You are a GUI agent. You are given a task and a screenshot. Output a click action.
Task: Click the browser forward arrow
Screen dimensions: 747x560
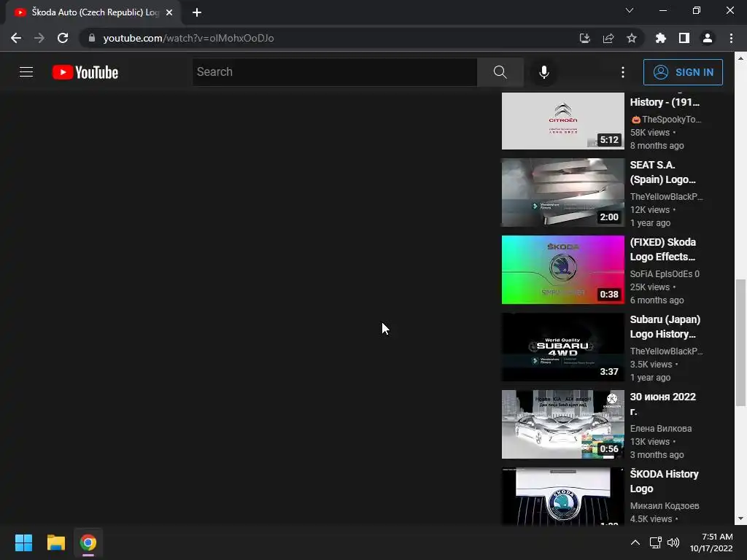(x=39, y=38)
